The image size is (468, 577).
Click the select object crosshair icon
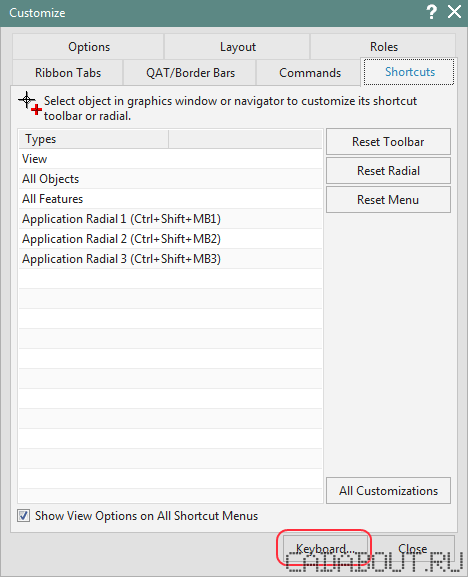(29, 103)
